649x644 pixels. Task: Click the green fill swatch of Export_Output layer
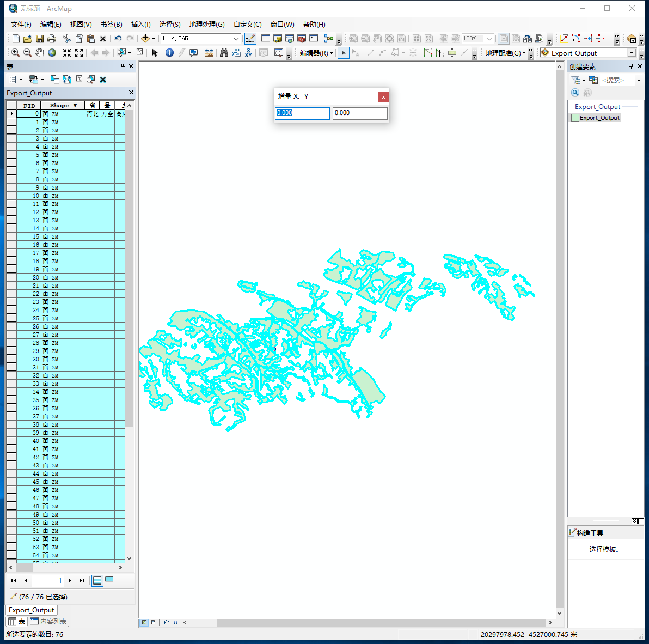575,118
